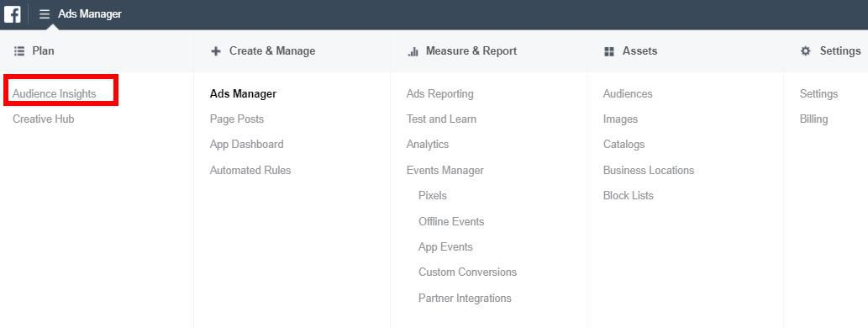Open the Settings link under the Settings column

818,93
